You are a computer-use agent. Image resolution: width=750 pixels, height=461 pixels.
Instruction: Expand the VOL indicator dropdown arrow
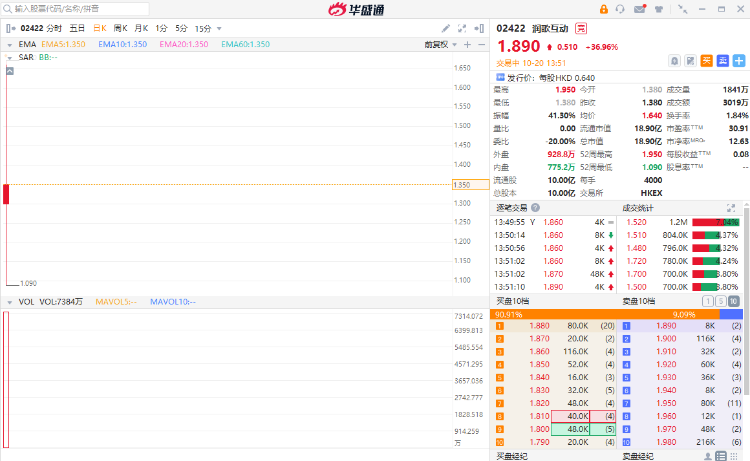click(10, 301)
